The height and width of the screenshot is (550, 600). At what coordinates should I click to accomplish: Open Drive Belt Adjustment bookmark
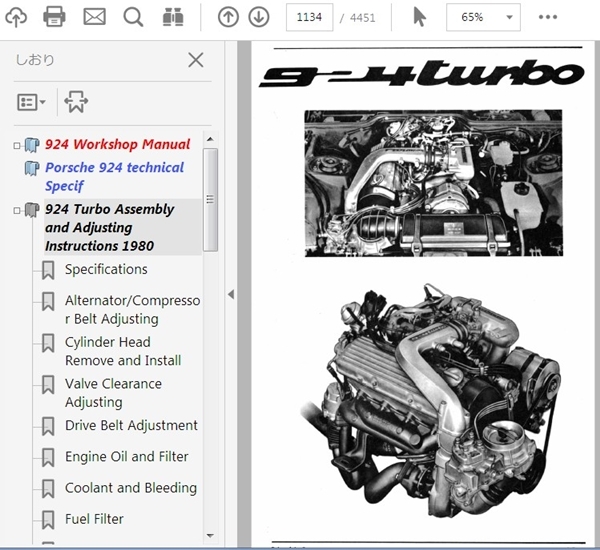click(131, 425)
